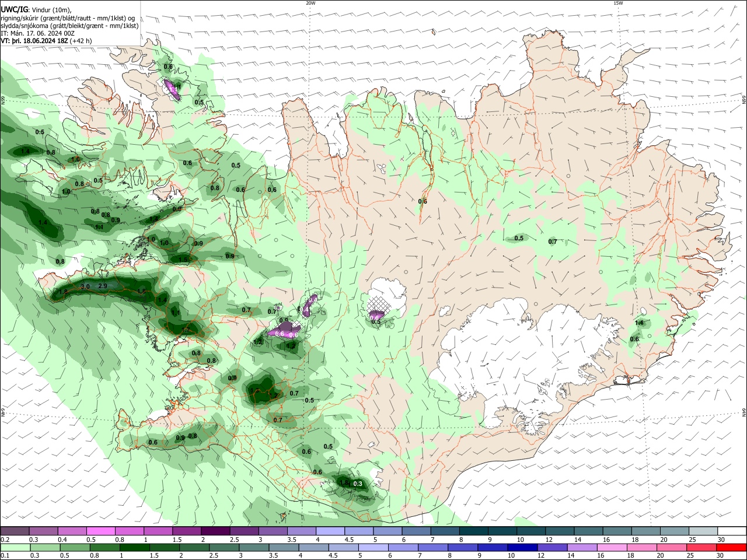Click the '3.0' rainfall value on Snæfellsnes
Screen dimensions: 747x560
pyautogui.click(x=85, y=286)
